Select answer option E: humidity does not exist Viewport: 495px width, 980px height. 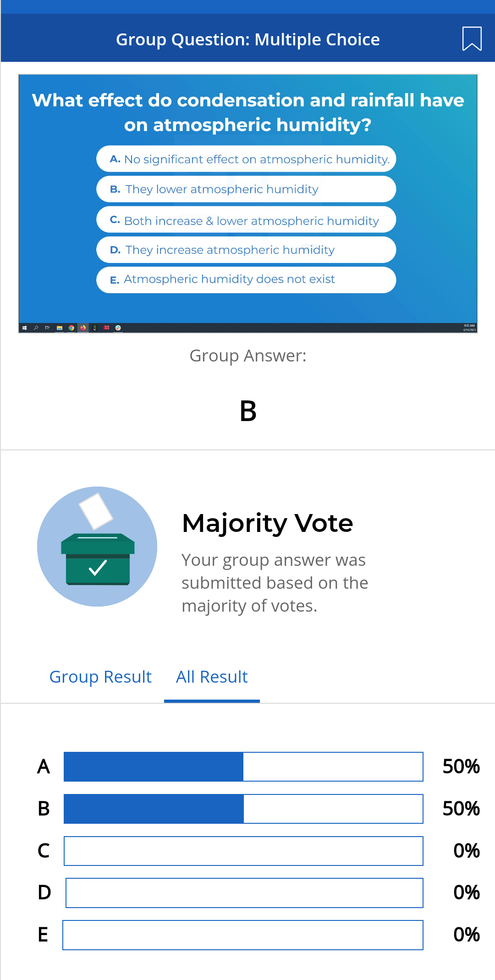tap(246, 279)
